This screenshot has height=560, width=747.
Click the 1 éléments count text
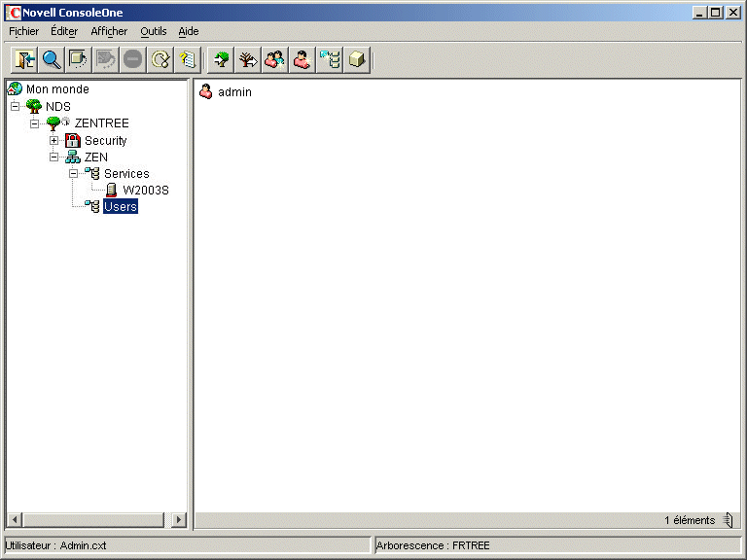tap(690, 520)
